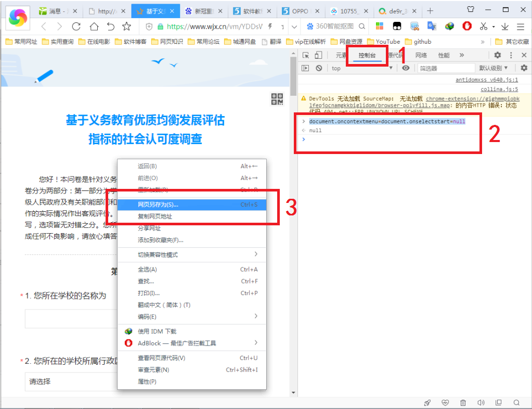This screenshot has height=409, width=532.
Task: Click the AdBlock extension icon in toolbar
Action: click(466, 25)
